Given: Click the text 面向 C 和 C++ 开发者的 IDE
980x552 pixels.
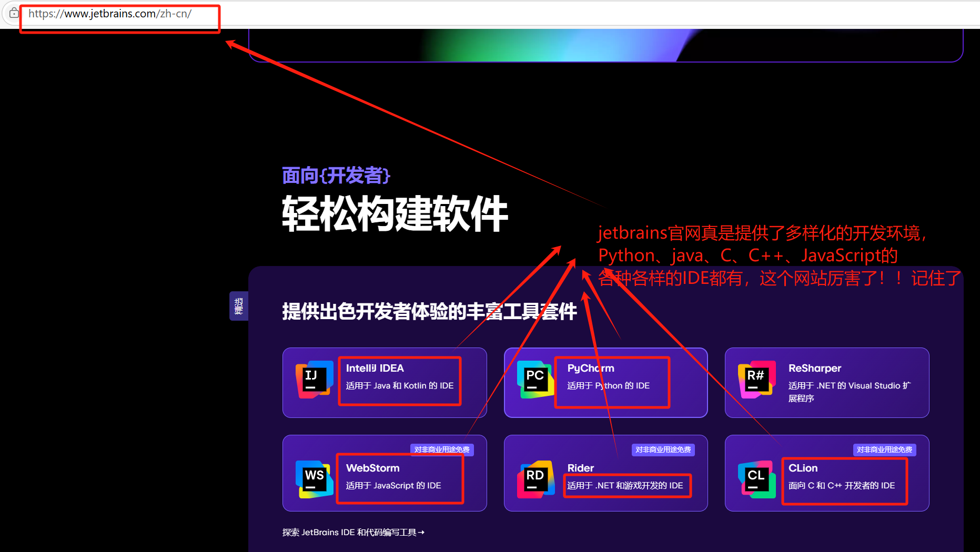Looking at the screenshot, I should (x=842, y=485).
